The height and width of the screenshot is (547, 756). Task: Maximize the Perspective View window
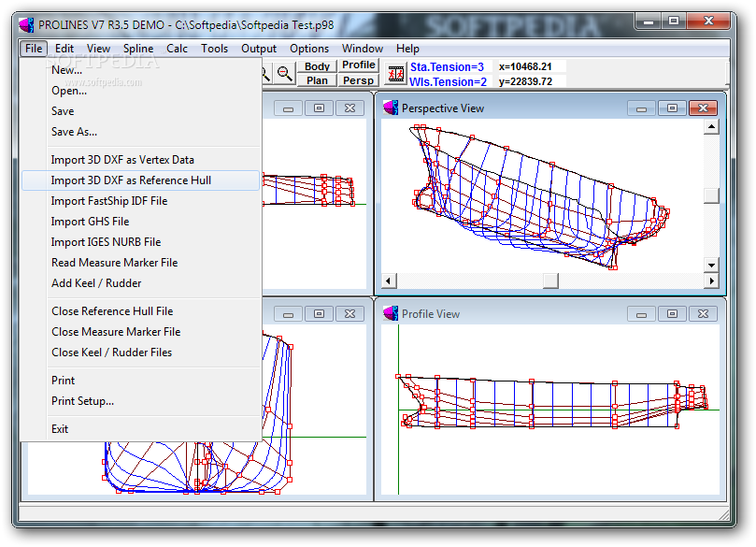(x=672, y=108)
